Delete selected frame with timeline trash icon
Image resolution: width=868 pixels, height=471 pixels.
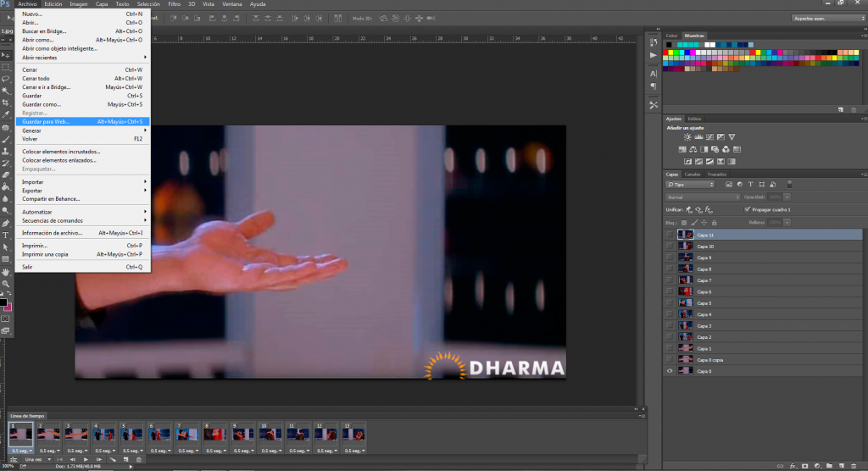(139, 459)
